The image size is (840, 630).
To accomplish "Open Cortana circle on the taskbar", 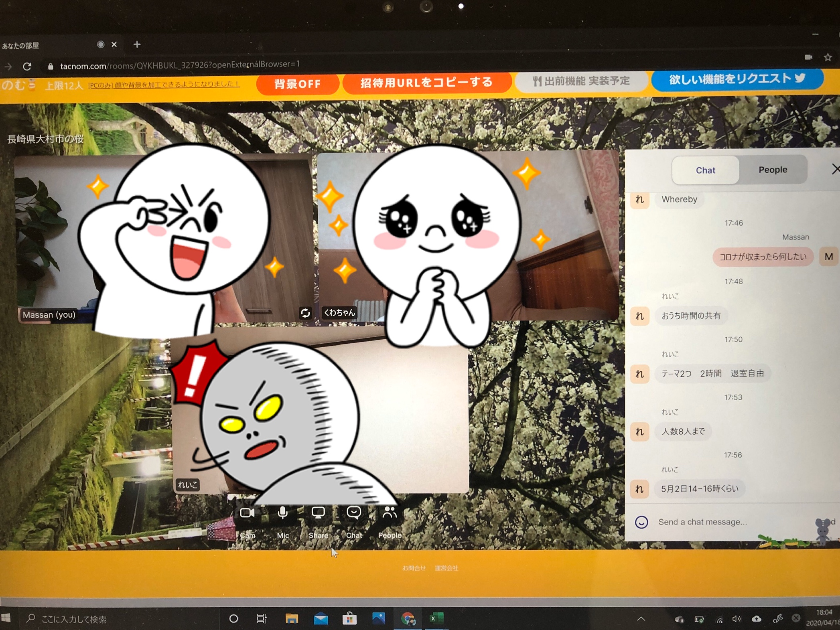I will (x=233, y=619).
